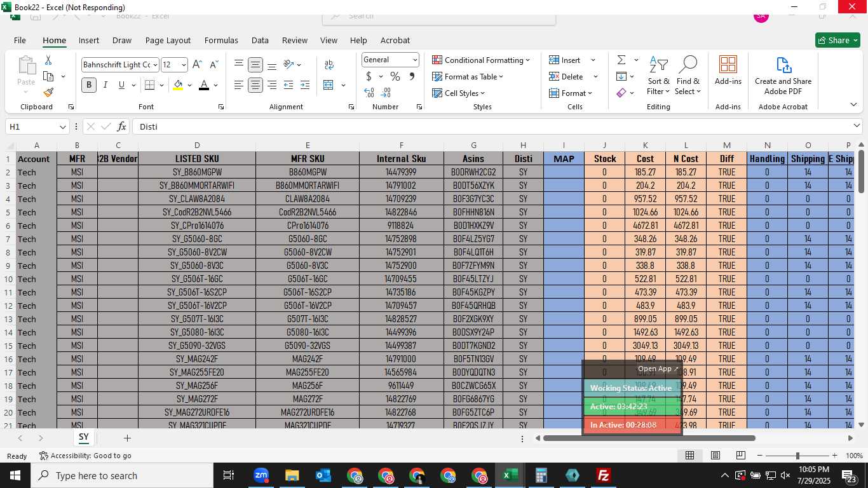Increase indent in Alignment group

305,85
